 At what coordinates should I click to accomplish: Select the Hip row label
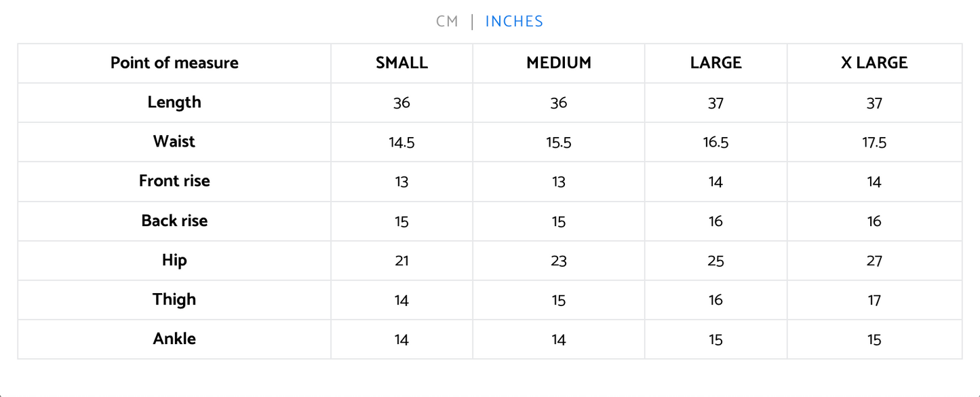(x=174, y=260)
